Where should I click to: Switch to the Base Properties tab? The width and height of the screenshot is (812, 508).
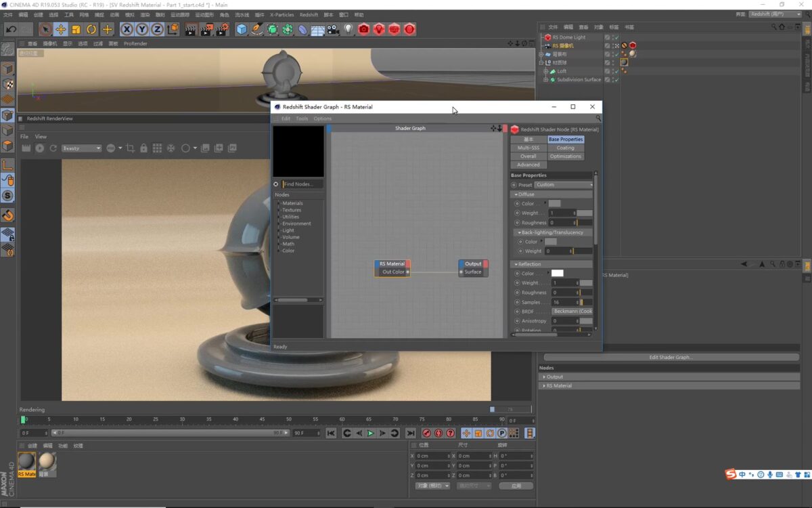pyautogui.click(x=566, y=139)
